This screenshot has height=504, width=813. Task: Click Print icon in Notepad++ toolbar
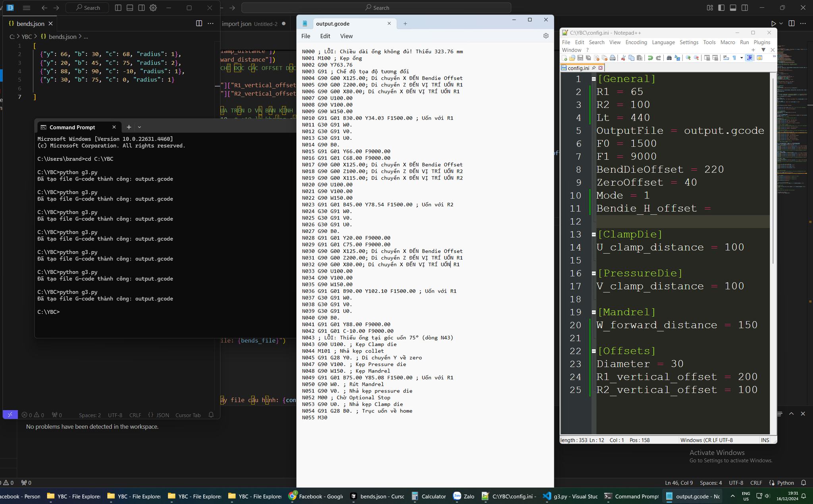[x=613, y=58]
